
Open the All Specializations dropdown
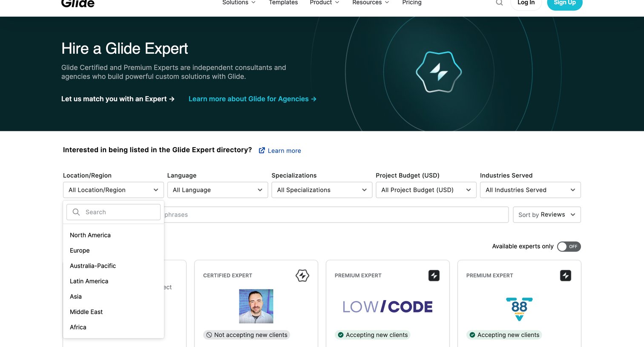(322, 190)
